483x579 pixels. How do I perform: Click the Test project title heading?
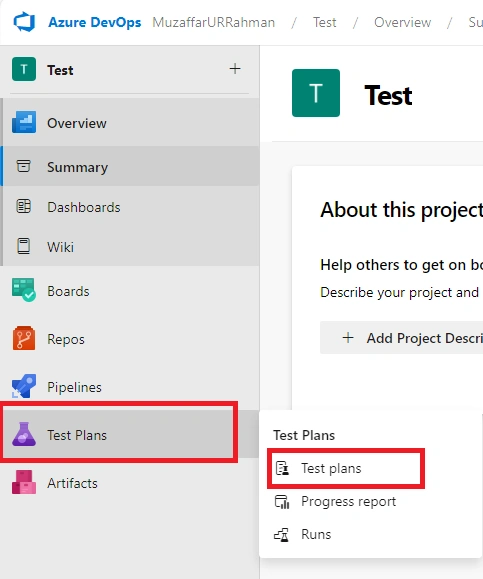pyautogui.click(x=388, y=95)
